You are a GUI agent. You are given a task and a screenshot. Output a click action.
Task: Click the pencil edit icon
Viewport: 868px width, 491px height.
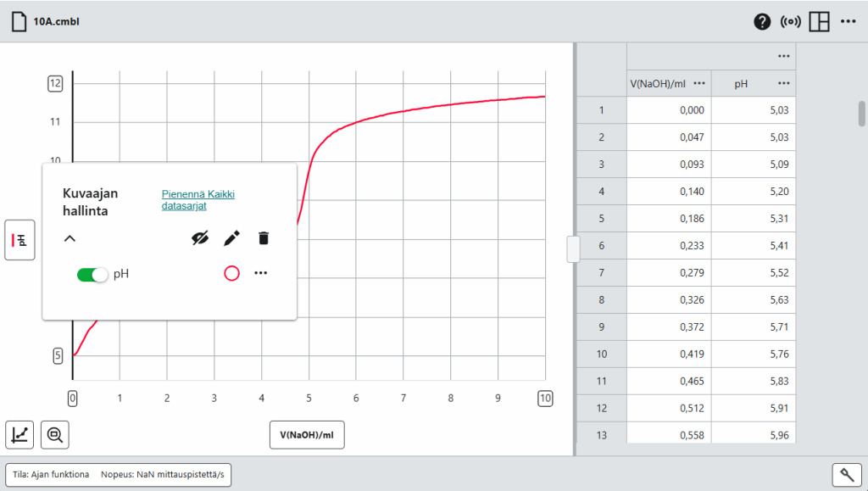[x=231, y=238]
